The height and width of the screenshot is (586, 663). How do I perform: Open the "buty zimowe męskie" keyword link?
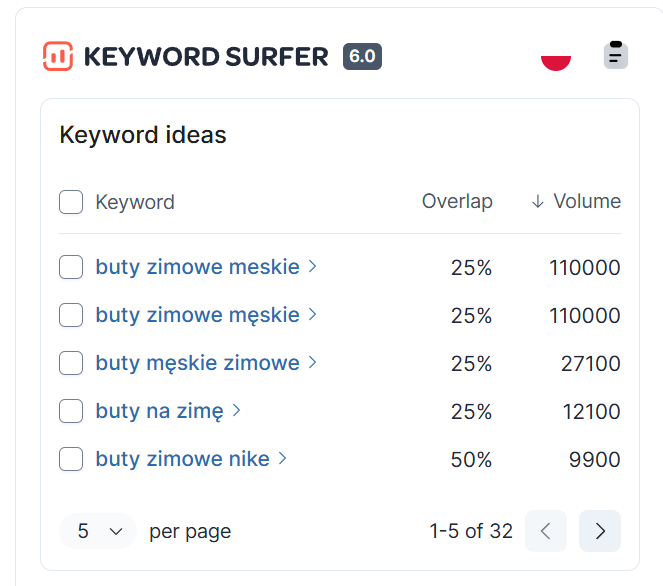click(x=197, y=315)
